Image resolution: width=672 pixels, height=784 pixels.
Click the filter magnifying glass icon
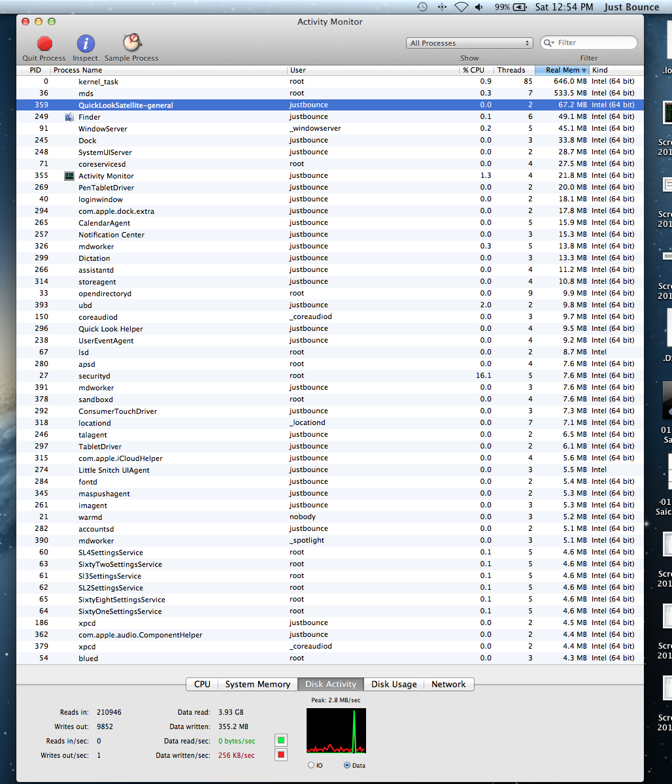click(549, 43)
